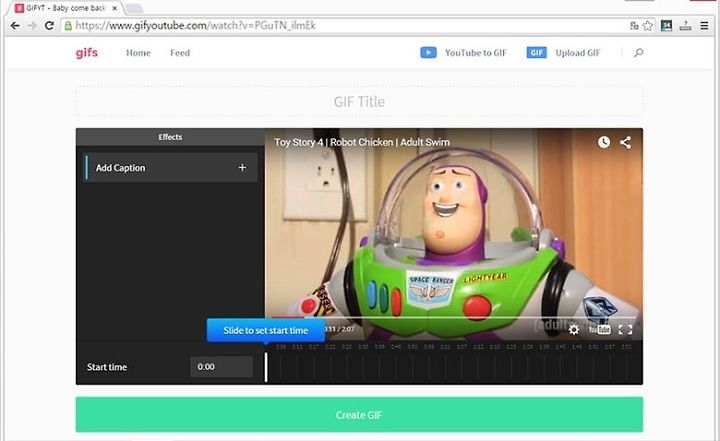Viewport: 720px width, 441px height.
Task: Open a new browser tab
Action: (134, 8)
